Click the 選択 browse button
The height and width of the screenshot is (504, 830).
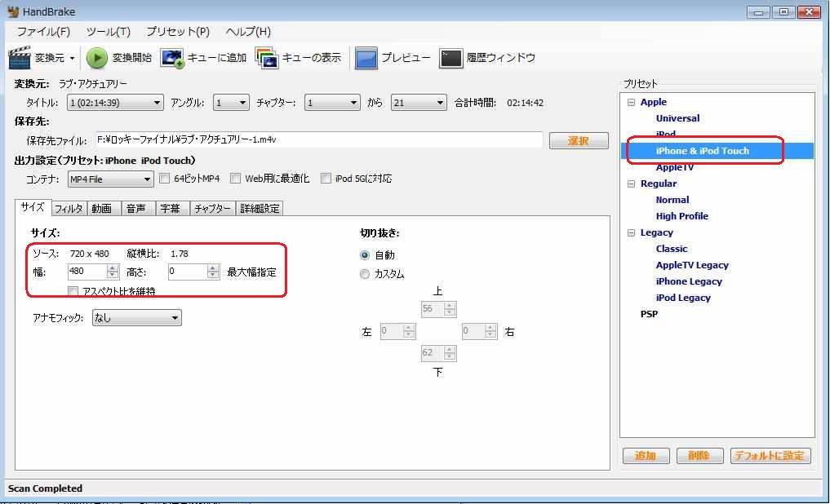click(x=579, y=141)
